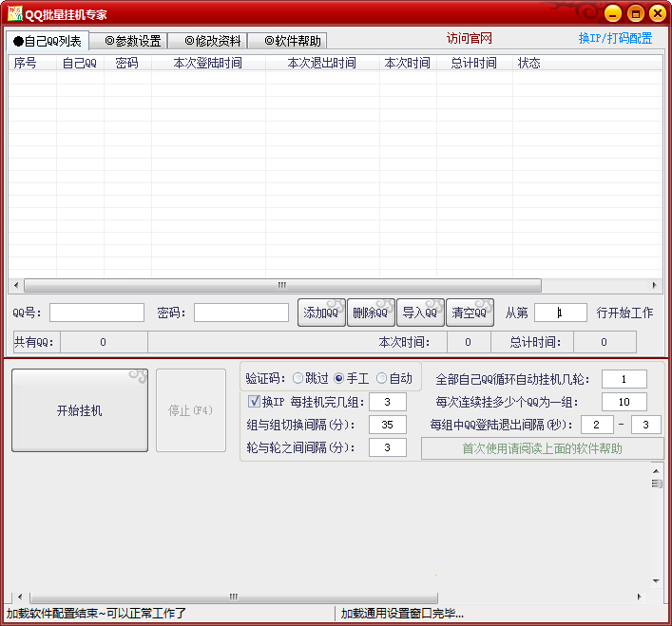Click right arrow of list horizontal scrollbar

click(x=654, y=285)
